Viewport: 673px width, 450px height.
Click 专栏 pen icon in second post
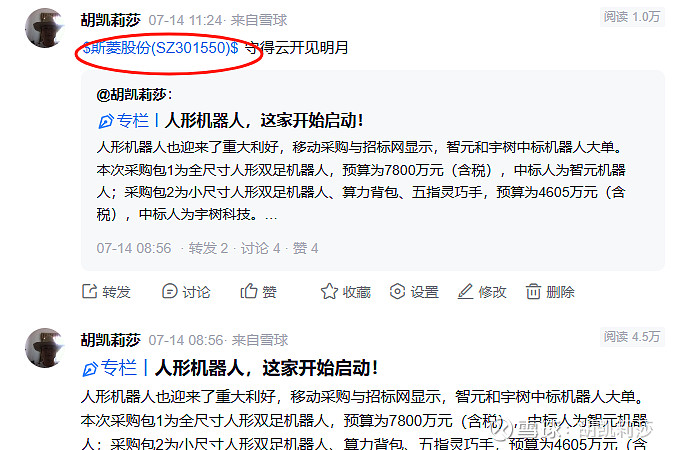pyautogui.click(x=90, y=369)
